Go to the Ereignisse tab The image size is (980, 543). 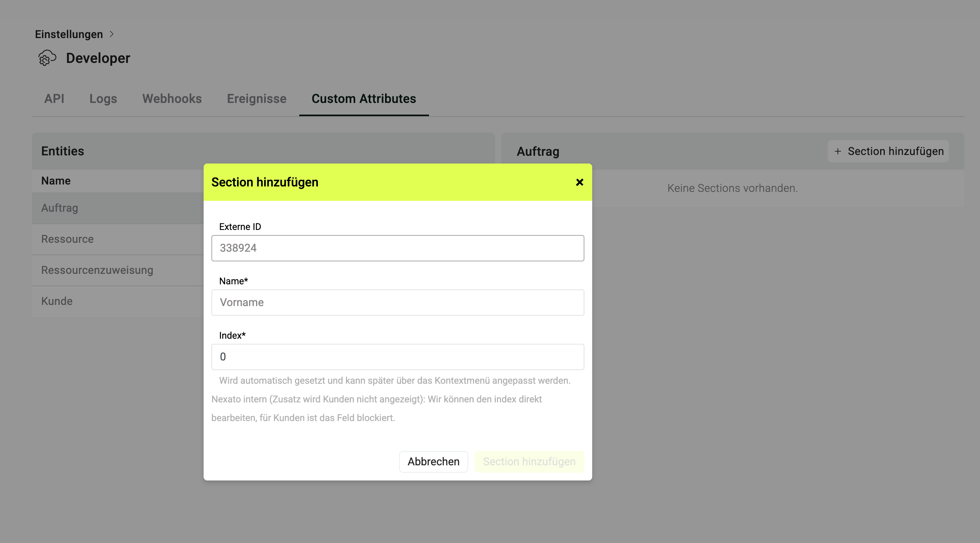click(x=256, y=99)
